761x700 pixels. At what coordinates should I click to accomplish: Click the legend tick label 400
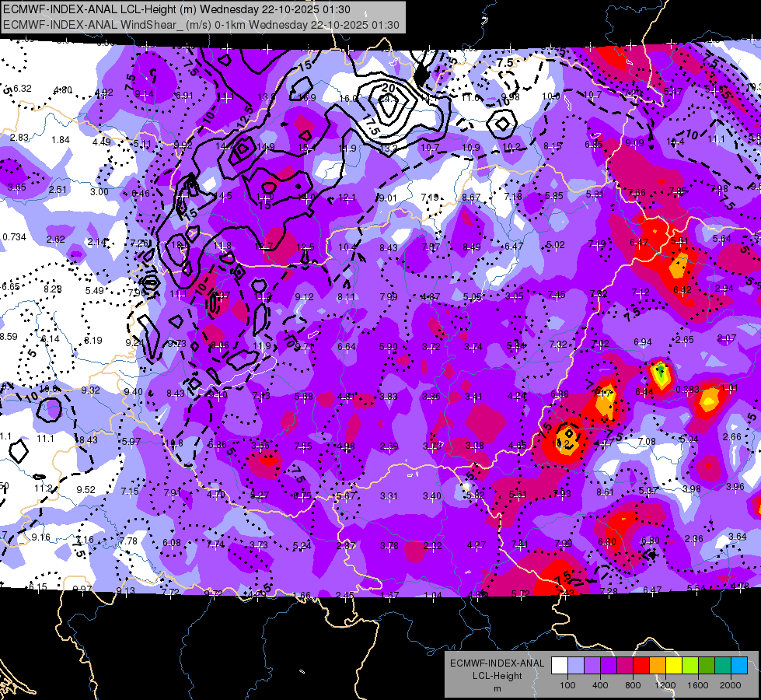tap(600, 685)
